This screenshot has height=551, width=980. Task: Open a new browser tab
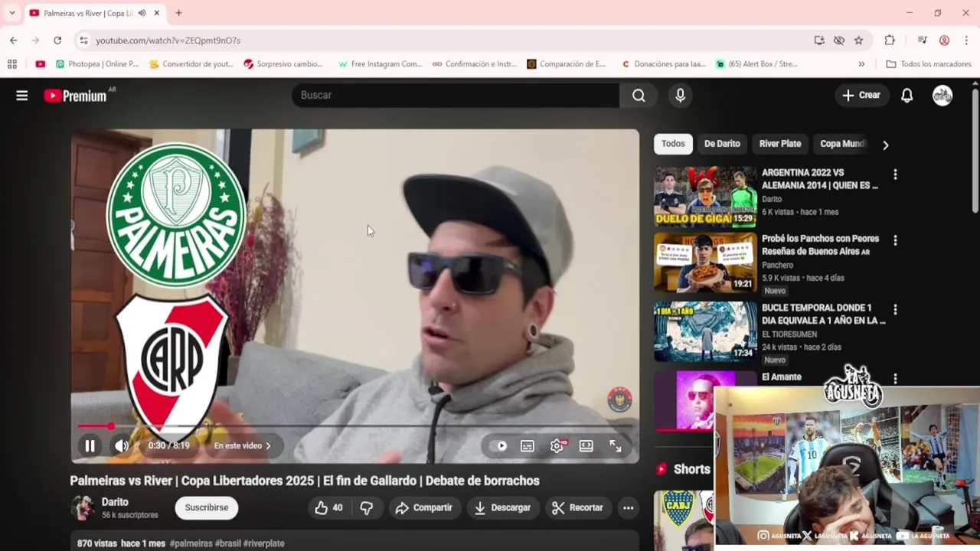click(x=178, y=13)
